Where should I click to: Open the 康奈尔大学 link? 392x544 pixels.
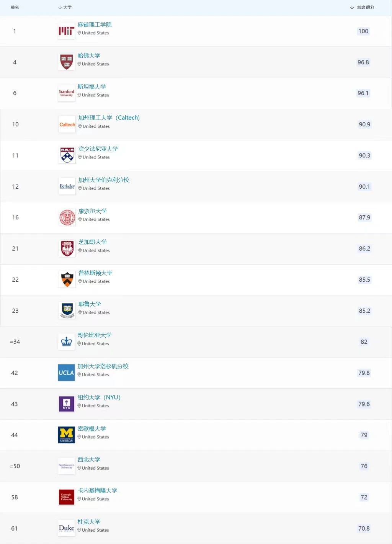(93, 211)
